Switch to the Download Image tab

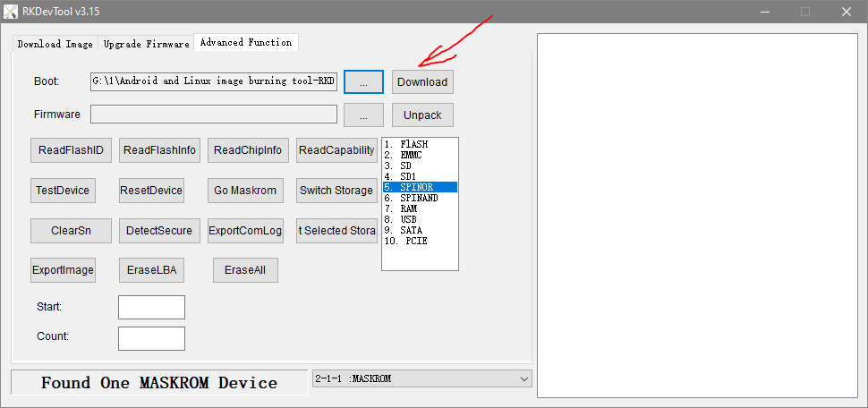55,44
